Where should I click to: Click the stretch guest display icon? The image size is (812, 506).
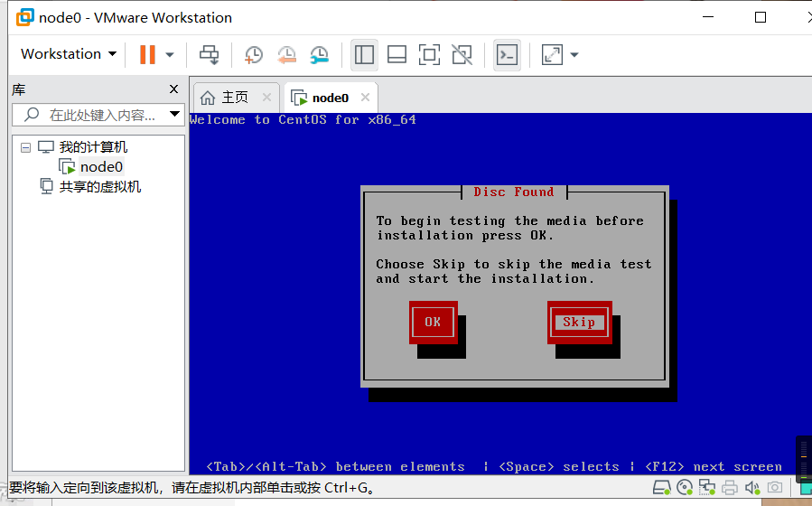[552, 54]
